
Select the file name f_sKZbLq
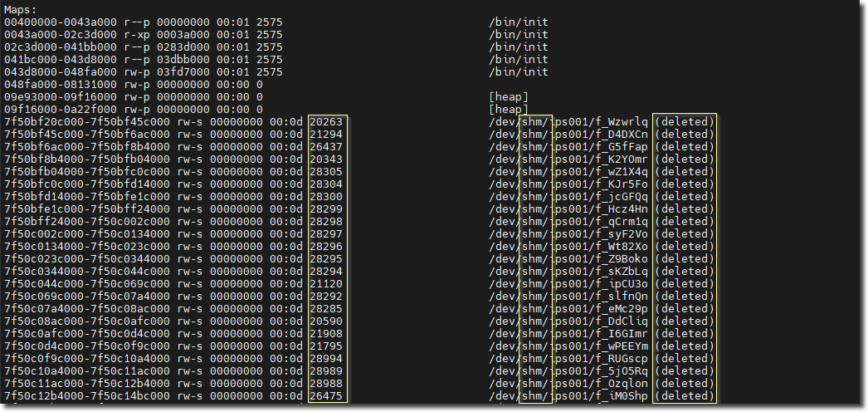click(622, 272)
